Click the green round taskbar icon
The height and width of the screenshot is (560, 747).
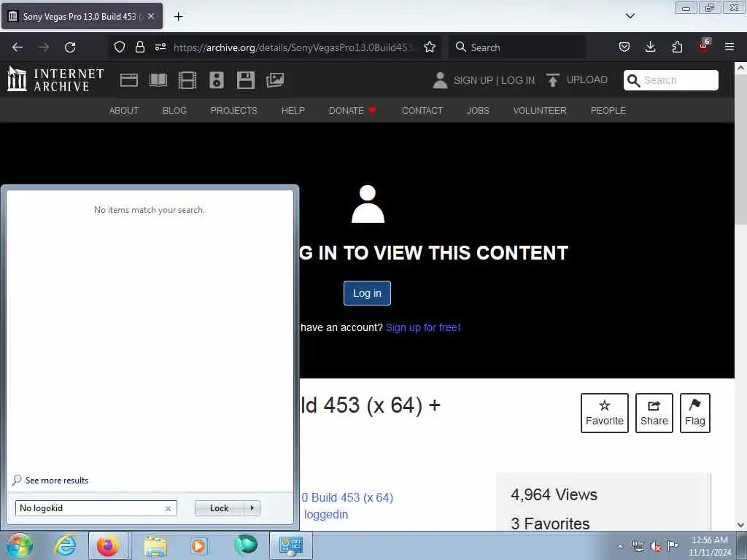[246, 545]
